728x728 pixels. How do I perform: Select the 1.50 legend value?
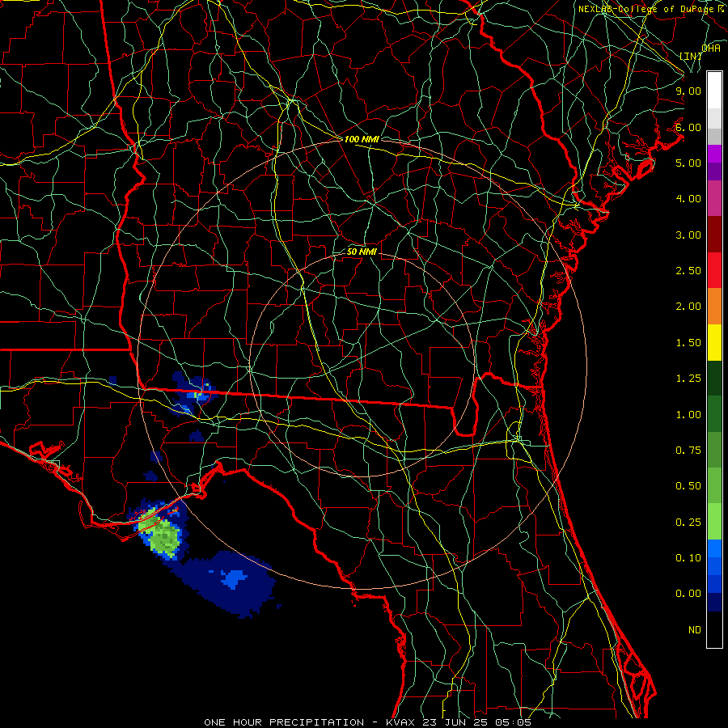688,343
